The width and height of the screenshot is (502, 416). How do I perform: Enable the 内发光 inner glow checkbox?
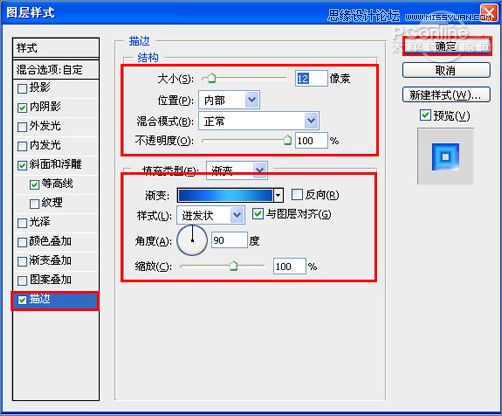pyautogui.click(x=22, y=146)
